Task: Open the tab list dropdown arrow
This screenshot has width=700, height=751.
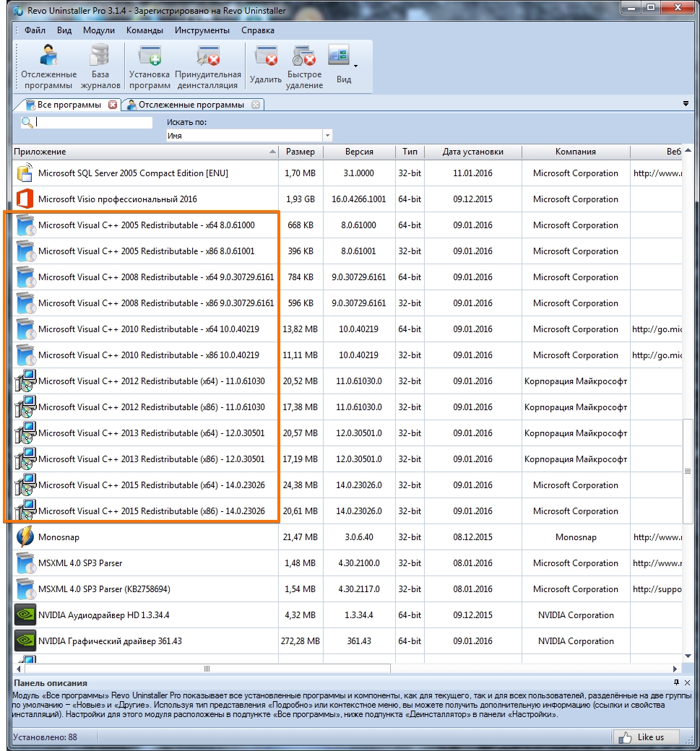Action: [685, 104]
